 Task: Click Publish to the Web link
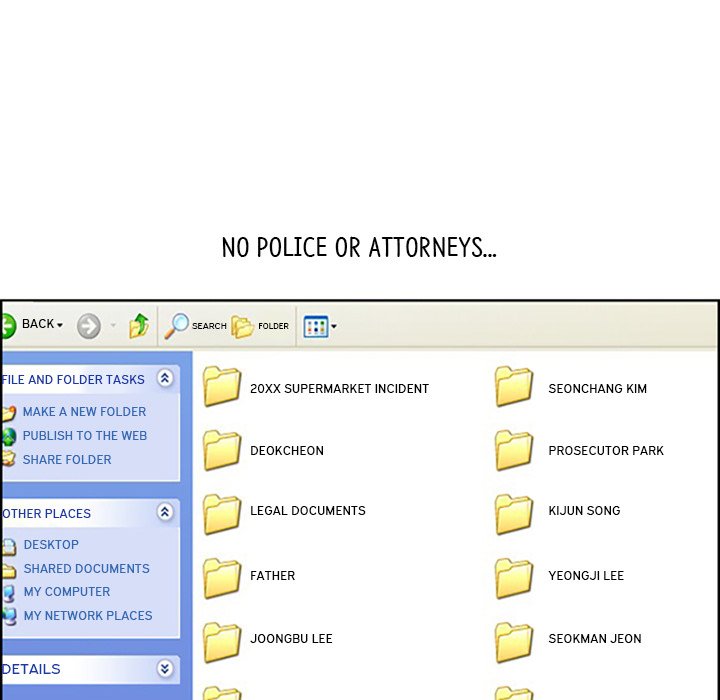(85, 435)
